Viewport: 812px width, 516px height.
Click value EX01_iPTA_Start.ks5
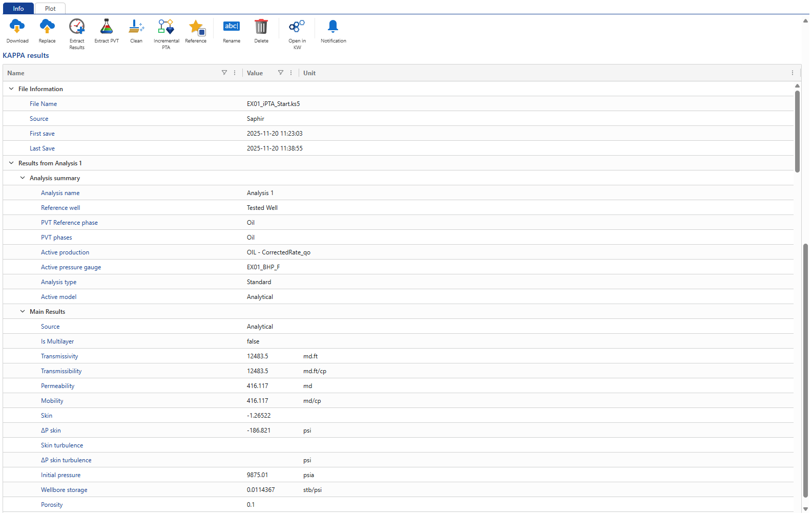274,104
